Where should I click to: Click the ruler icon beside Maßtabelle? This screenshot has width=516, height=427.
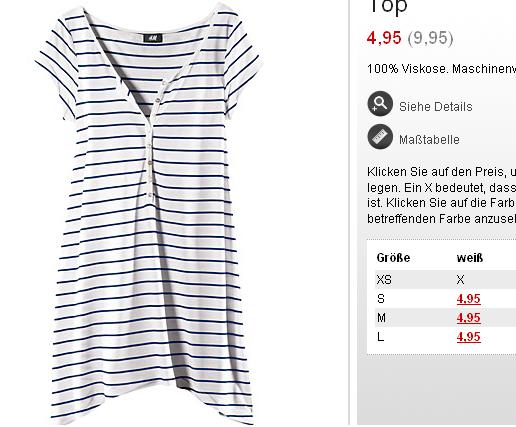tap(380, 137)
